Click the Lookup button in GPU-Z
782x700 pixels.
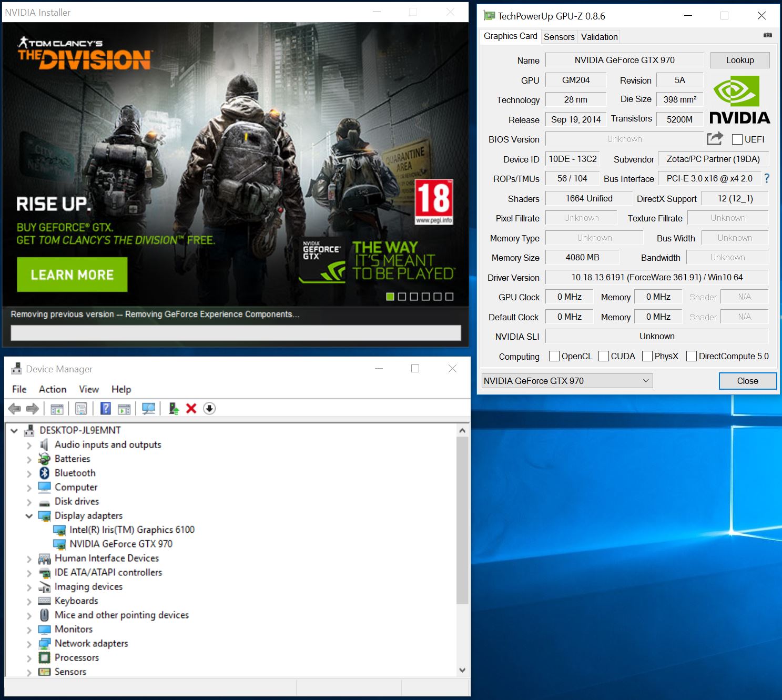740,60
